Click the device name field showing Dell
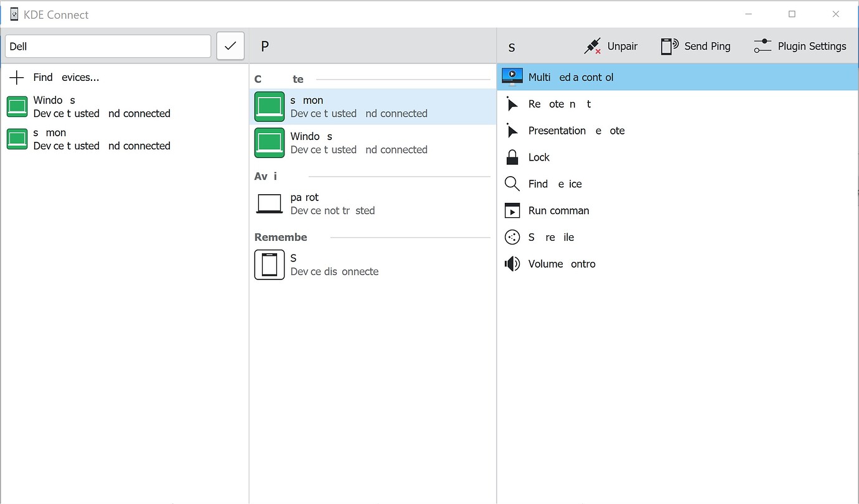 [x=107, y=45]
